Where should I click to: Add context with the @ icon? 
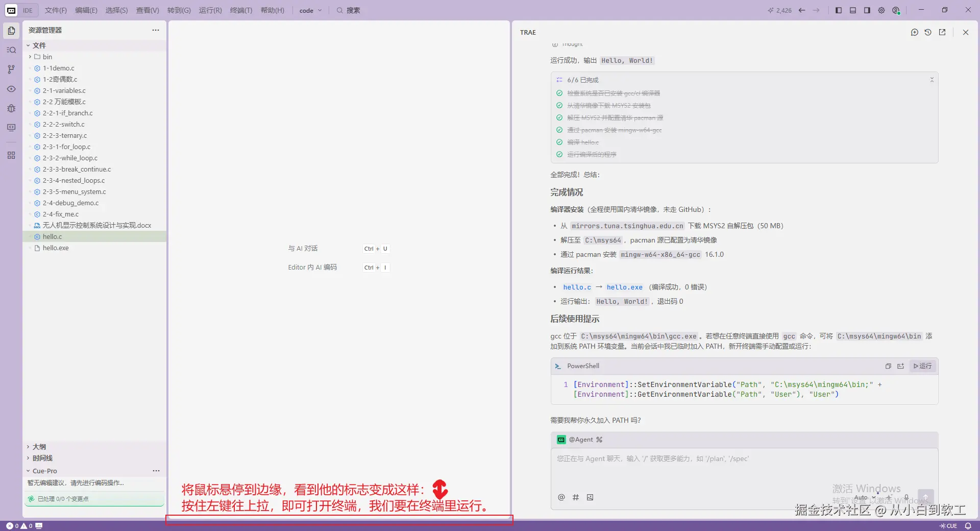(x=561, y=497)
